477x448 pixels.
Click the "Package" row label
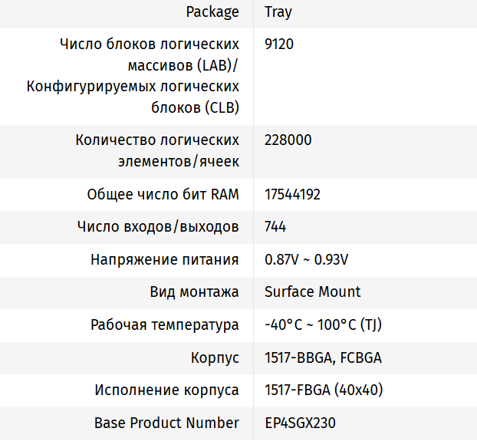(212, 12)
